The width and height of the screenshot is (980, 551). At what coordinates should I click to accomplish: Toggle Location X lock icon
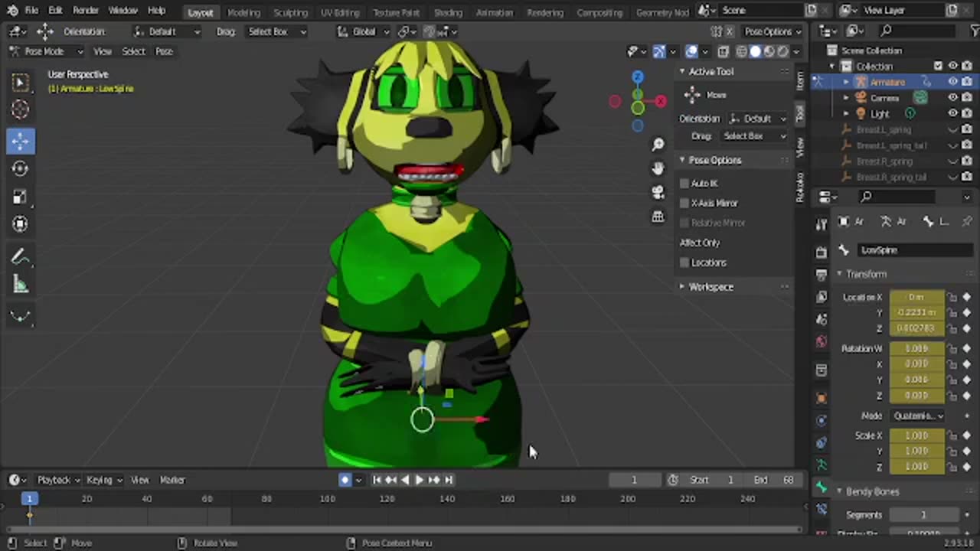click(x=952, y=297)
